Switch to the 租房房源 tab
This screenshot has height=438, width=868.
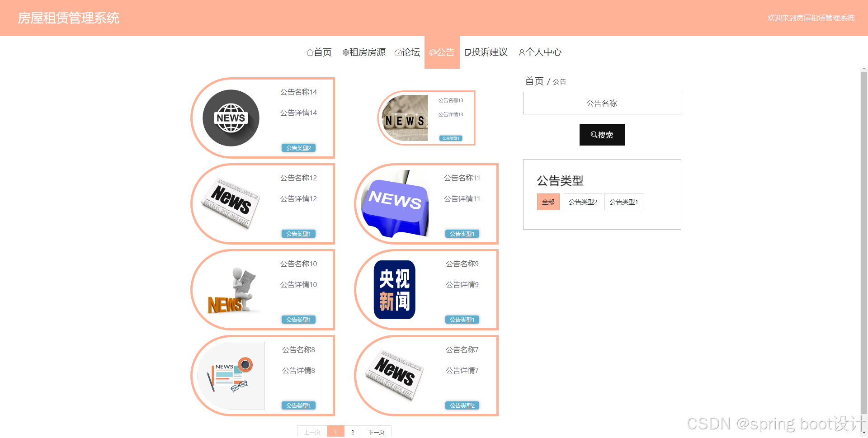[364, 52]
